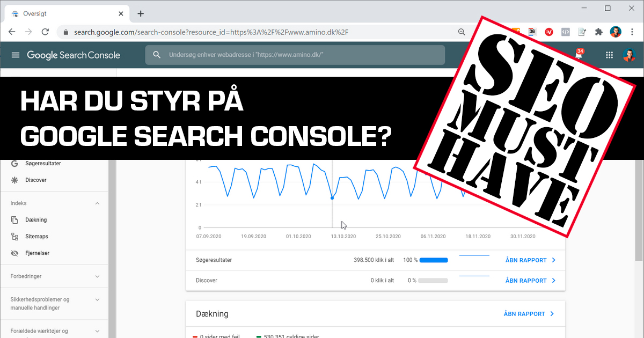644x338 pixels.
Task: Click the search magnifier in URL inspection bar
Action: [157, 55]
